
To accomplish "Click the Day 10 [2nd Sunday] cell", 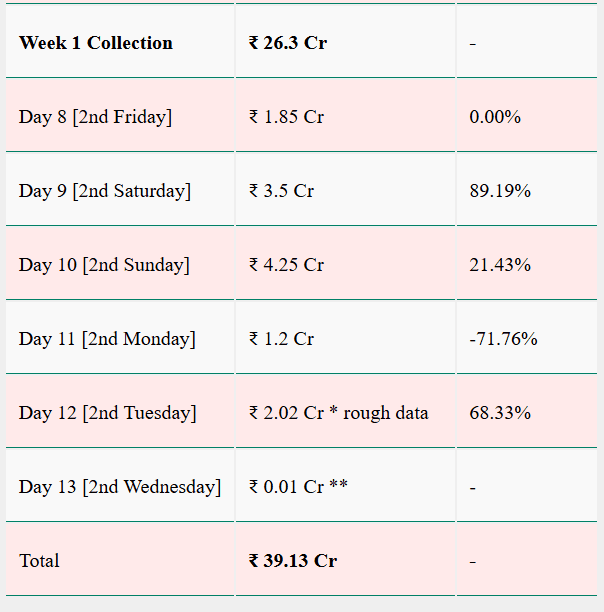I will click(x=104, y=265).
